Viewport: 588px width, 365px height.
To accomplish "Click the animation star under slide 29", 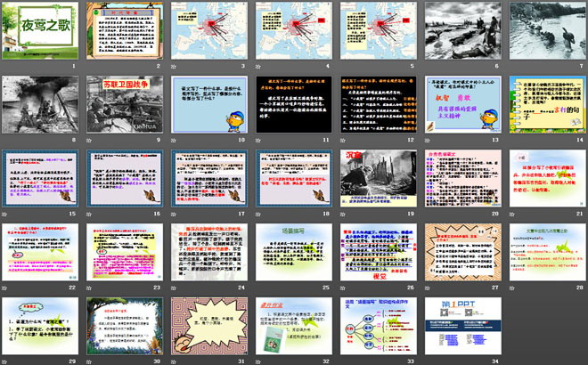I will (4, 362).
